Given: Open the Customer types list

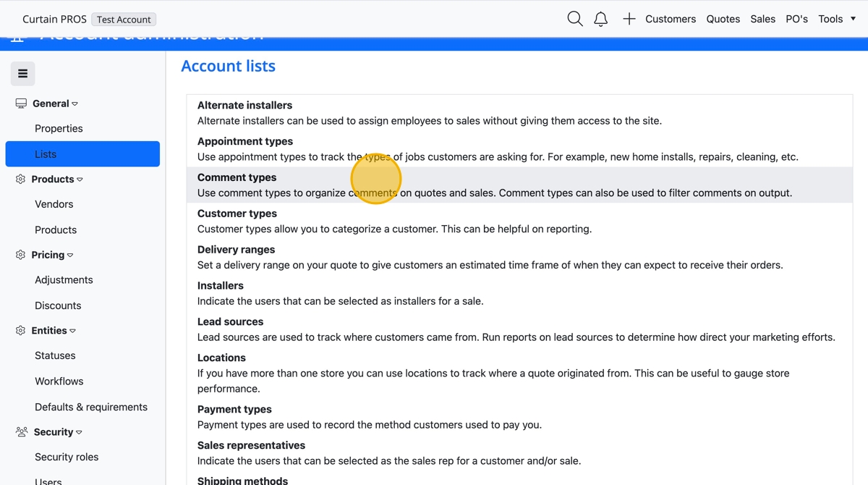Looking at the screenshot, I should pyautogui.click(x=519, y=221).
